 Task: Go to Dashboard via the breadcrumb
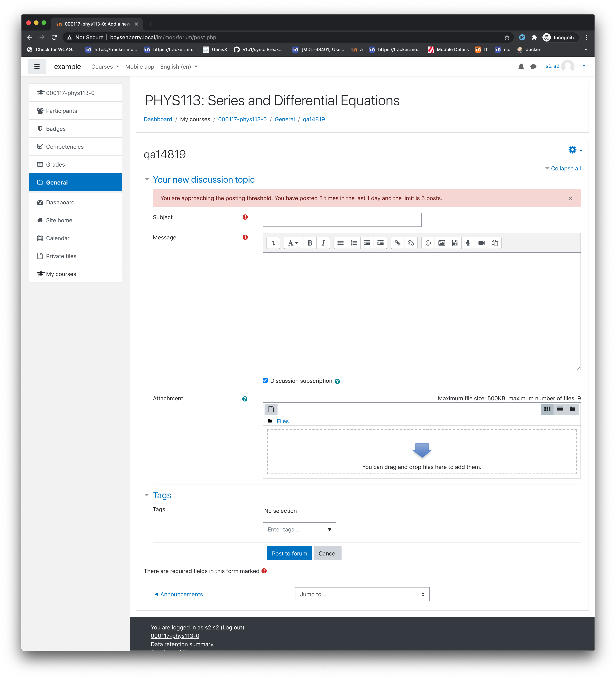coord(158,119)
